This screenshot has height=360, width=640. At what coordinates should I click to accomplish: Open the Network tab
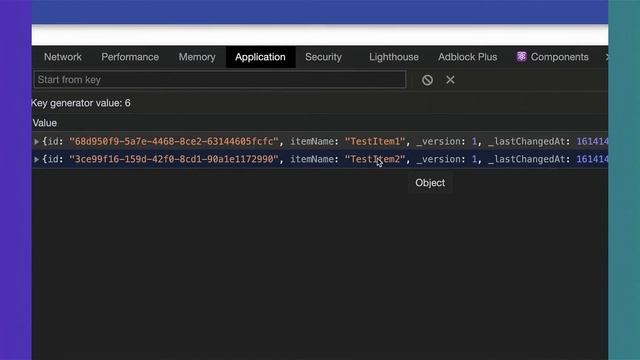63,57
